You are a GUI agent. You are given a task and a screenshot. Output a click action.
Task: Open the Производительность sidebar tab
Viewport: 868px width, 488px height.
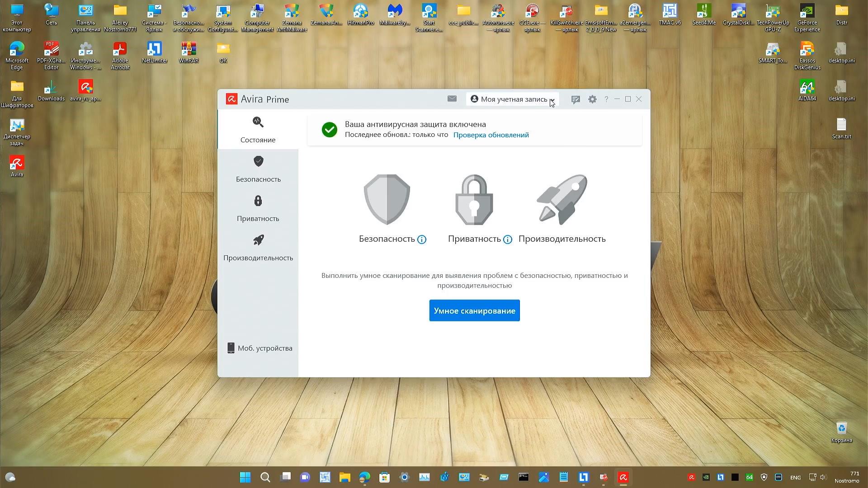click(x=258, y=248)
